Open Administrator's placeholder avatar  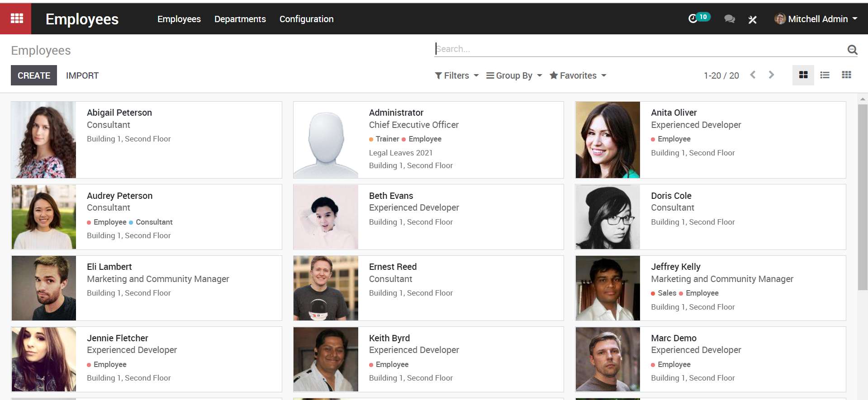click(326, 140)
